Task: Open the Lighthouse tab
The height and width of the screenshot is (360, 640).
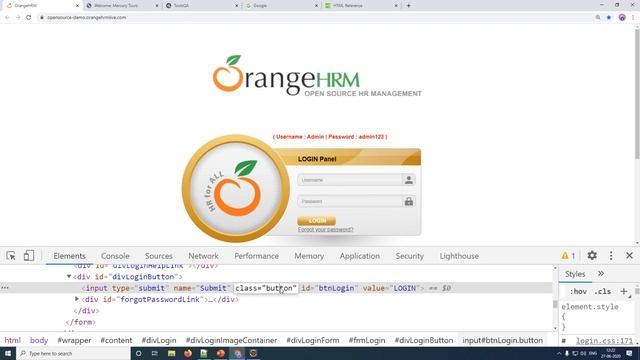Action: tap(459, 256)
